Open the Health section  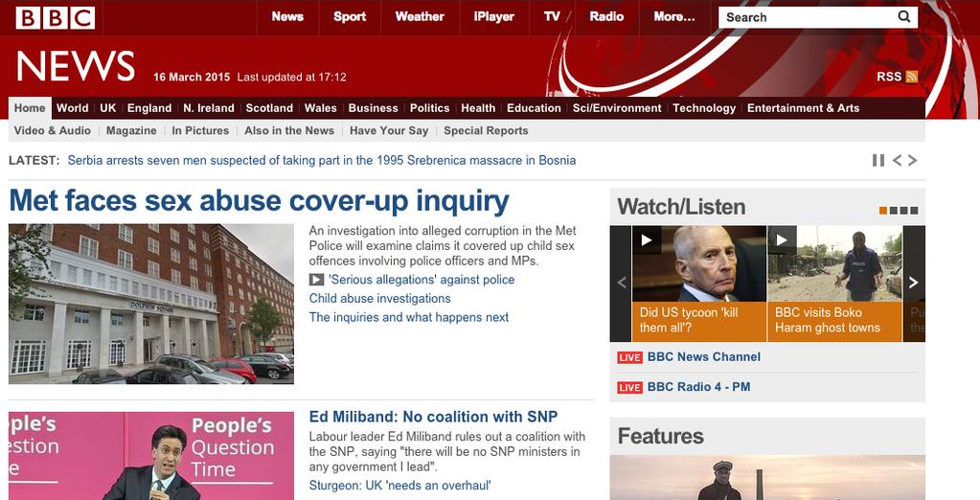click(478, 108)
